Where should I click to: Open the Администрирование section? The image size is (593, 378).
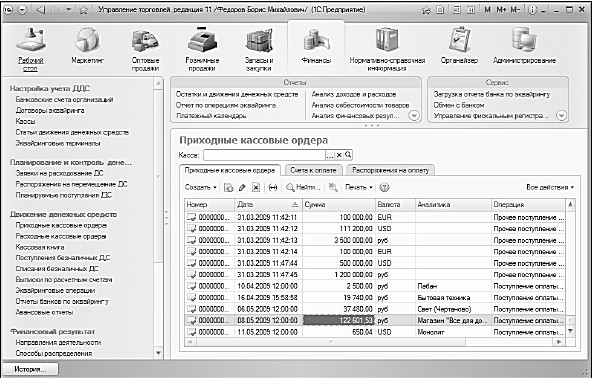coord(524,45)
